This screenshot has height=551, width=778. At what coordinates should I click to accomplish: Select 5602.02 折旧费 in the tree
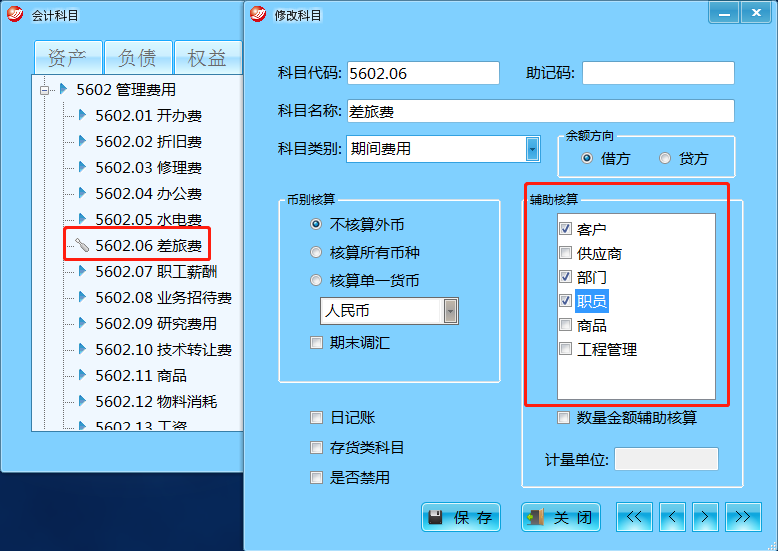click(x=148, y=141)
